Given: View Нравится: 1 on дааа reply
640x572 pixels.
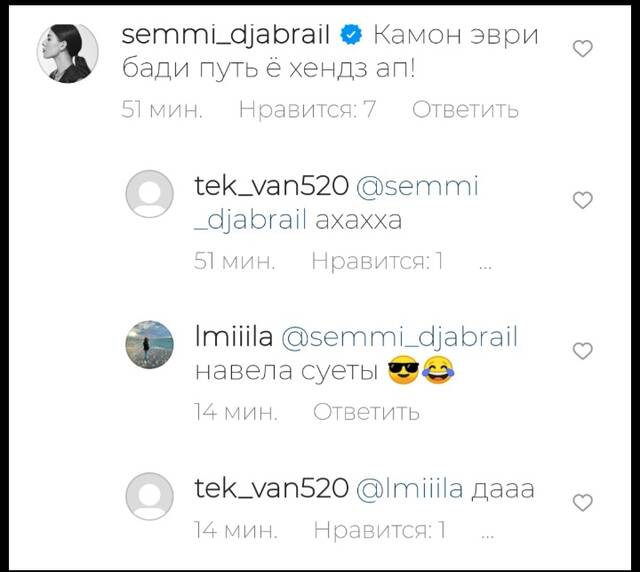Looking at the screenshot, I should [x=380, y=530].
